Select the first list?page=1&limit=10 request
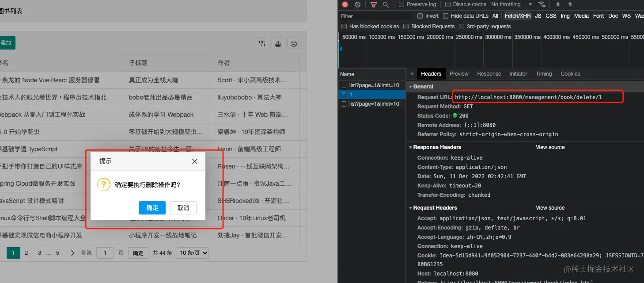644x283 pixels. 372,85
